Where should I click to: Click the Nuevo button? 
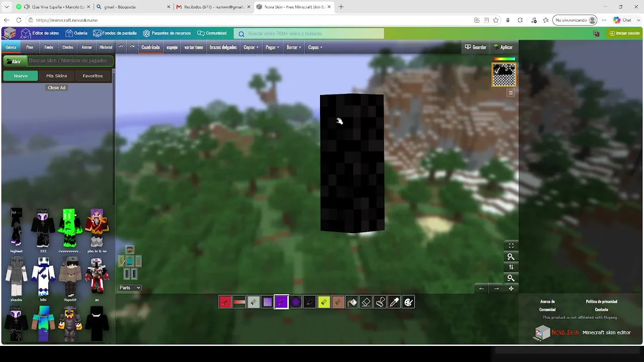(x=21, y=76)
